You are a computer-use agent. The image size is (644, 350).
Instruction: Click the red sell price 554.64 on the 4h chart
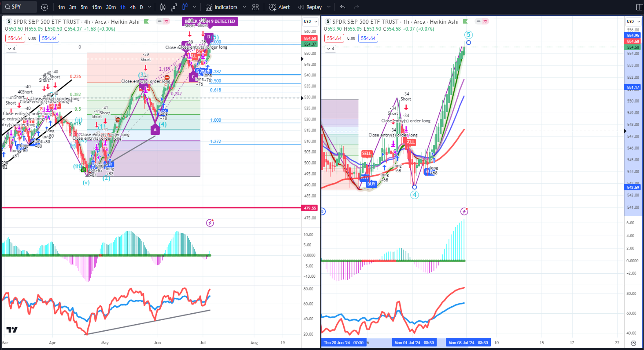[x=16, y=38]
